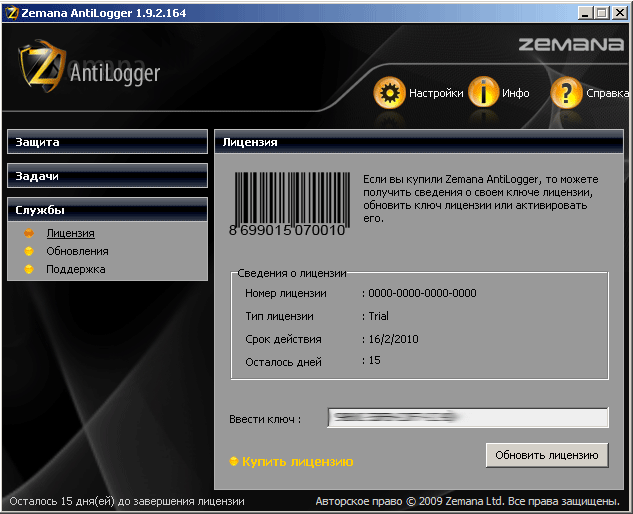This screenshot has width=633, height=514.
Task: Collapse the Службы section
Action: tap(107, 210)
